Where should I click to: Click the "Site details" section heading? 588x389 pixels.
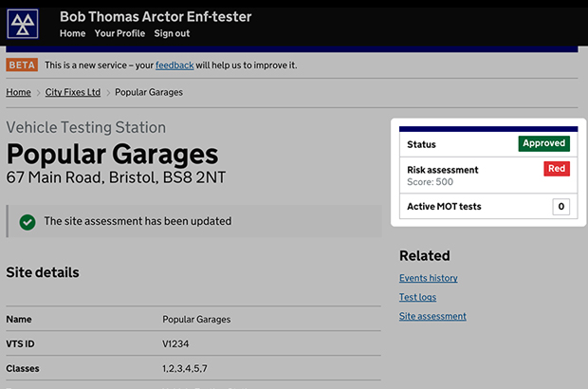coord(43,272)
